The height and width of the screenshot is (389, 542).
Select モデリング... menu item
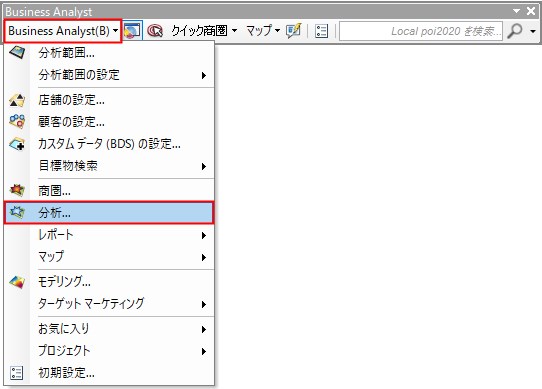pos(109,282)
